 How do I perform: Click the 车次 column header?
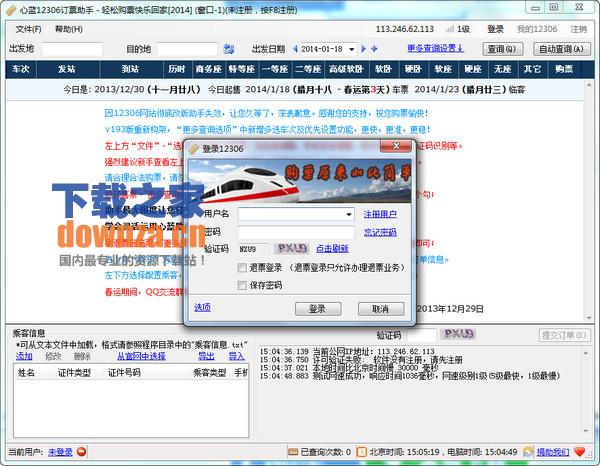pos(21,69)
